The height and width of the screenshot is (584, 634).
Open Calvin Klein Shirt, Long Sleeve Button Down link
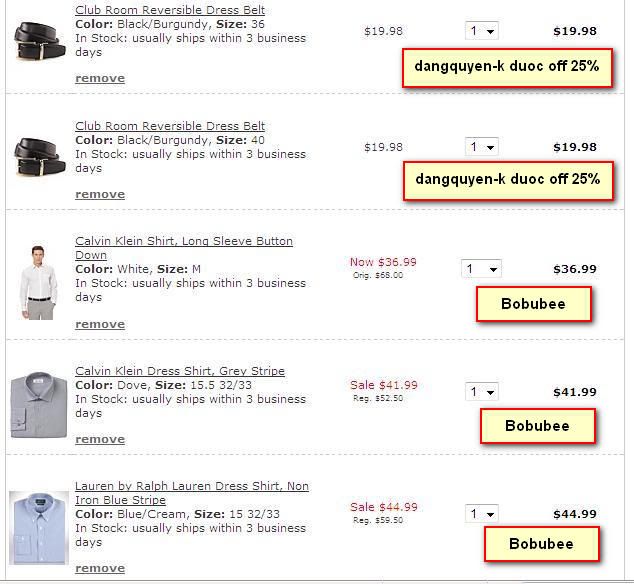(183, 242)
